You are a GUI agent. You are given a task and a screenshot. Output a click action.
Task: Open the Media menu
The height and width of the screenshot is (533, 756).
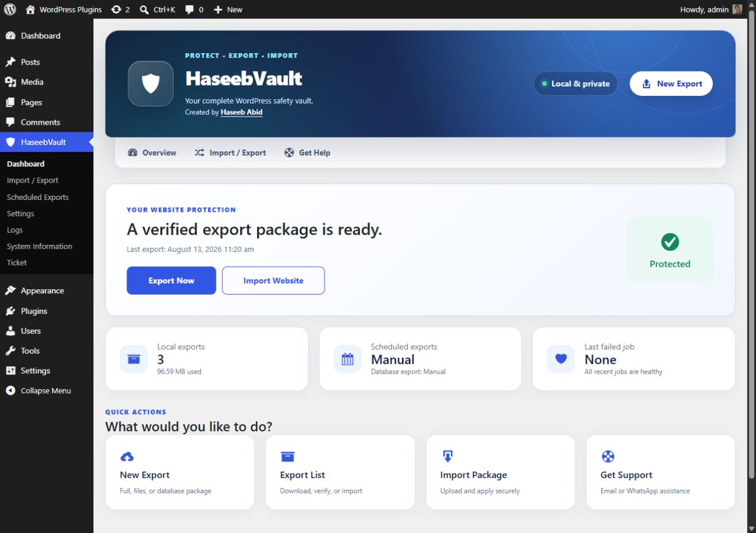(47, 82)
